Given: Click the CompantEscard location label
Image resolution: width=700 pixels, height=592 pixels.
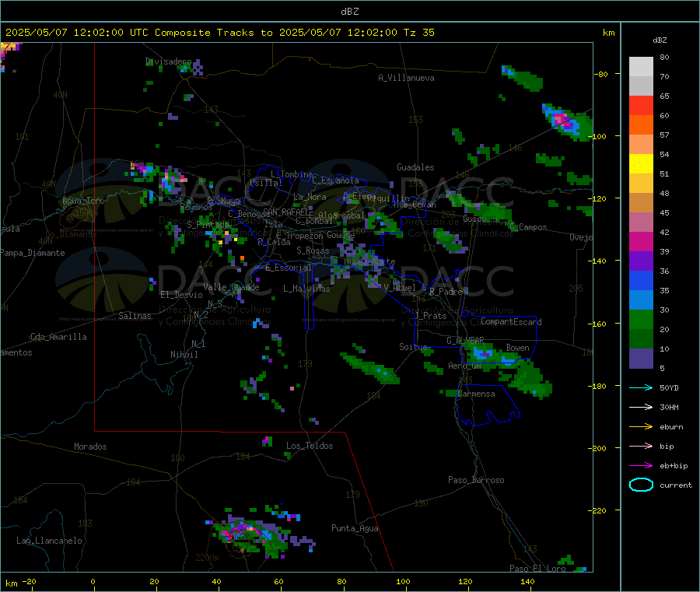Looking at the screenshot, I should pos(511,321).
